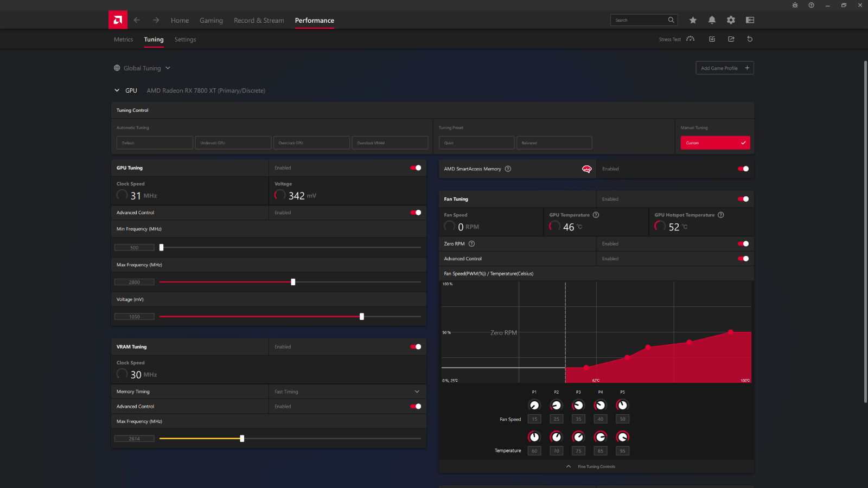Screen dimensions: 868x488
Task: Open the Global Tuning dropdown
Action: tap(142, 68)
